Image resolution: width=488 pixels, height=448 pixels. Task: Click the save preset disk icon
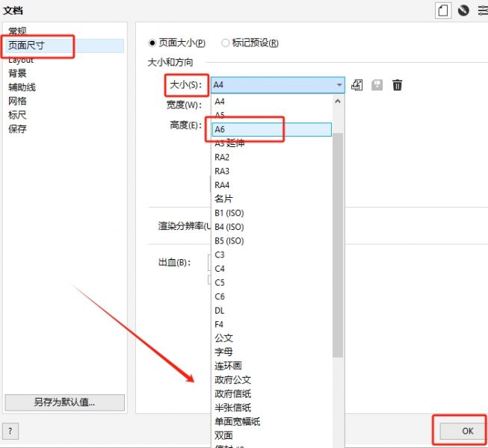[377, 85]
